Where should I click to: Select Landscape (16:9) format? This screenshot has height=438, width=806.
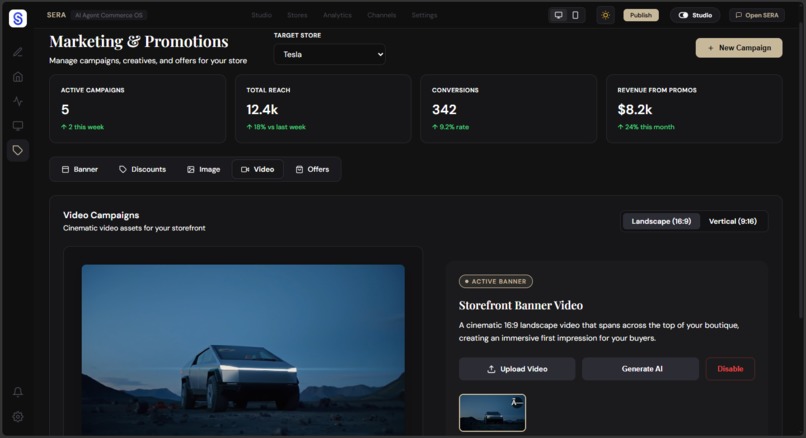pos(661,221)
